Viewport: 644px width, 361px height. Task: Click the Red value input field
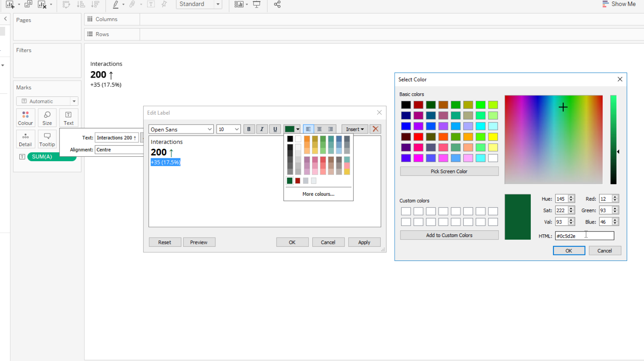[x=605, y=199]
